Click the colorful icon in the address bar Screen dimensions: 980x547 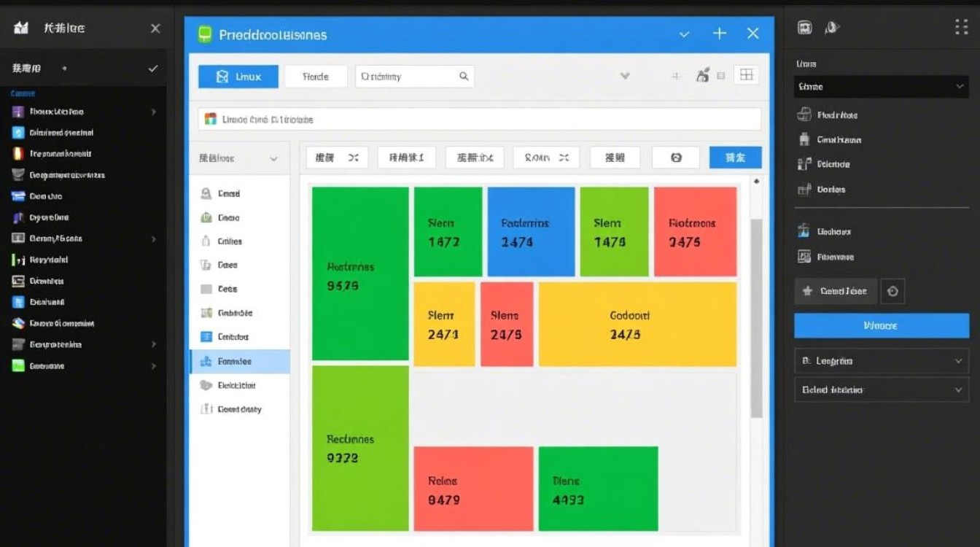(211, 119)
